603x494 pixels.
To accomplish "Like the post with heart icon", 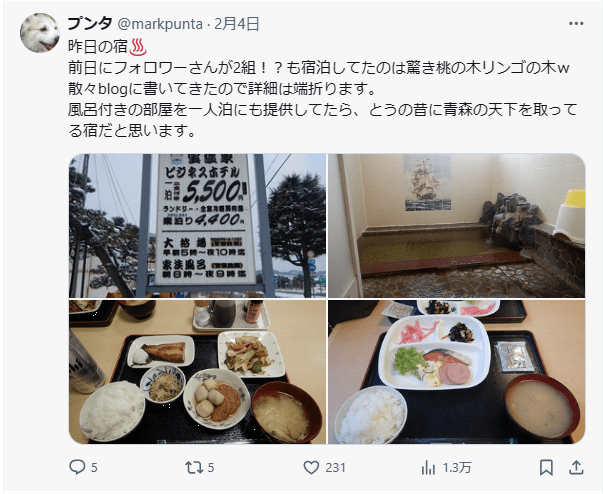I will (311, 467).
